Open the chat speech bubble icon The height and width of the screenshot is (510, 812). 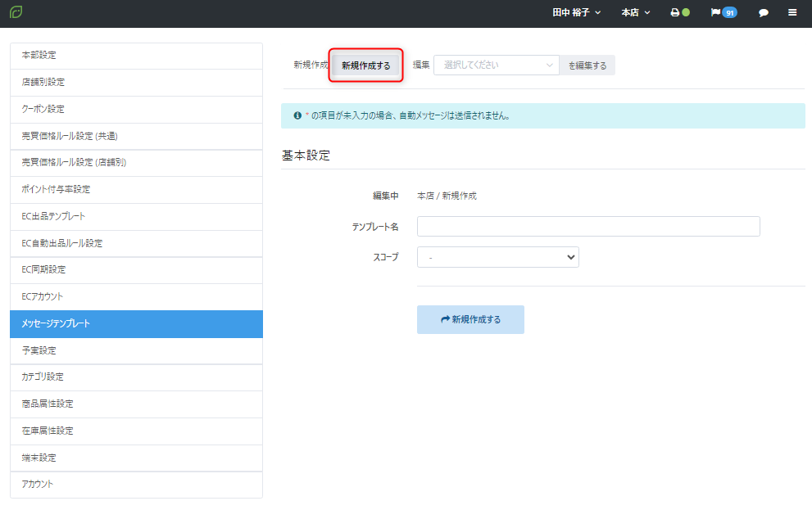tap(764, 13)
